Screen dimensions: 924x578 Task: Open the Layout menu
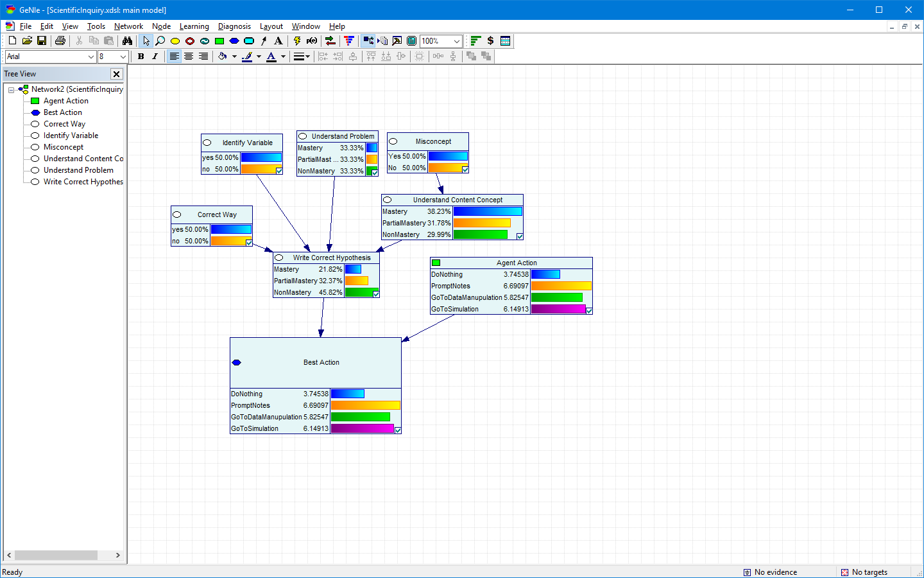click(271, 26)
